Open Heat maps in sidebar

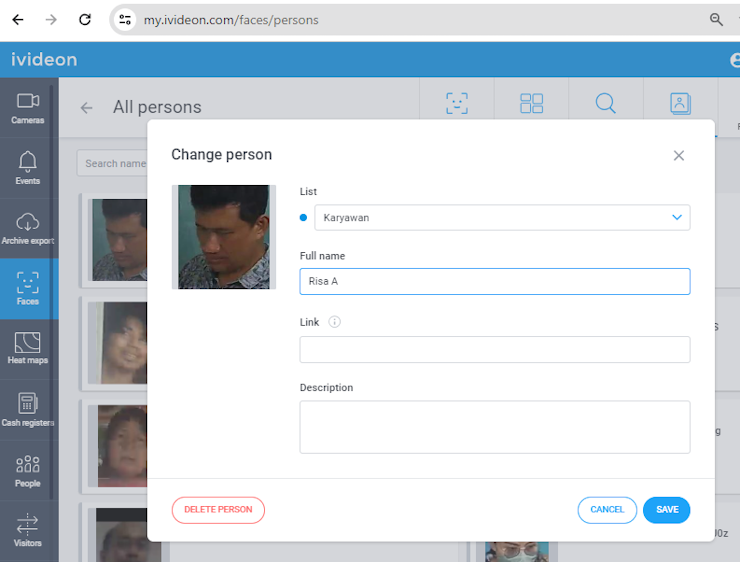[x=27, y=348]
